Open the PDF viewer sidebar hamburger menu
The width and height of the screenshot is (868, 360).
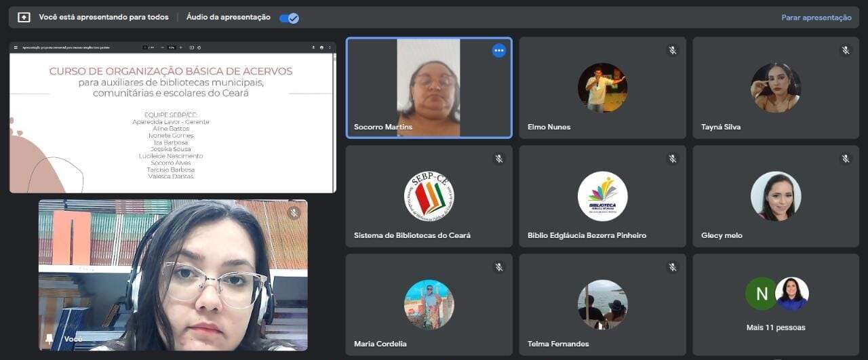point(16,47)
